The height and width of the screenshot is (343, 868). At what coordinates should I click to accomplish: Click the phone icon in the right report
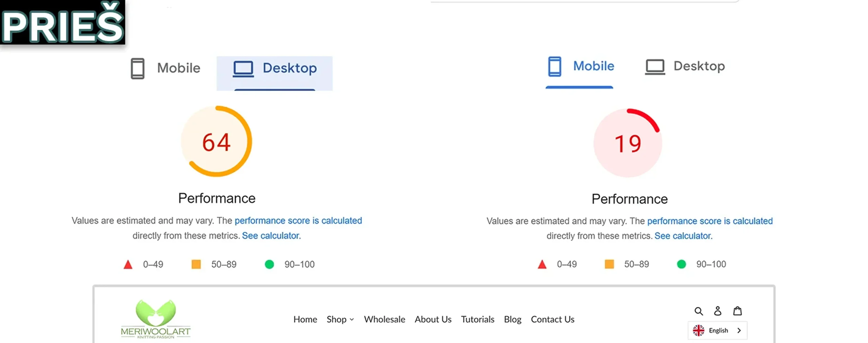click(555, 66)
